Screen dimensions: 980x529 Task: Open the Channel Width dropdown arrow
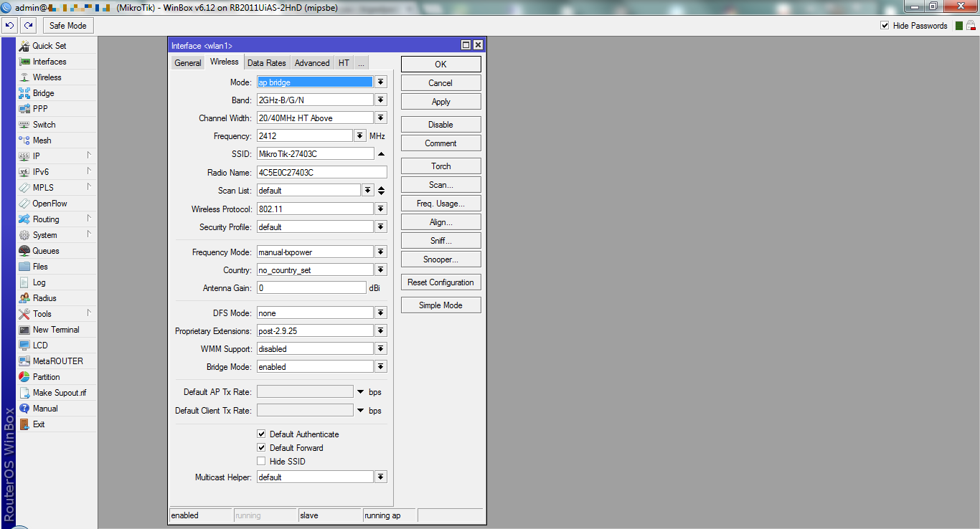click(x=381, y=118)
